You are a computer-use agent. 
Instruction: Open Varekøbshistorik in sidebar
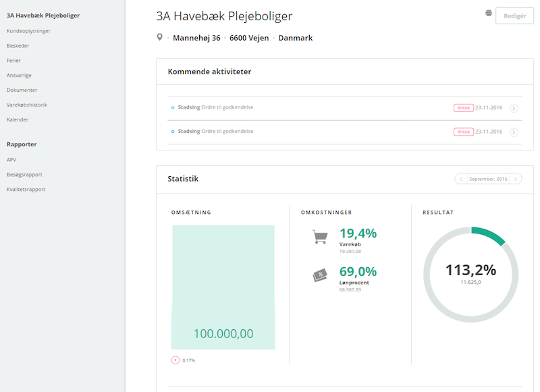tap(27, 105)
